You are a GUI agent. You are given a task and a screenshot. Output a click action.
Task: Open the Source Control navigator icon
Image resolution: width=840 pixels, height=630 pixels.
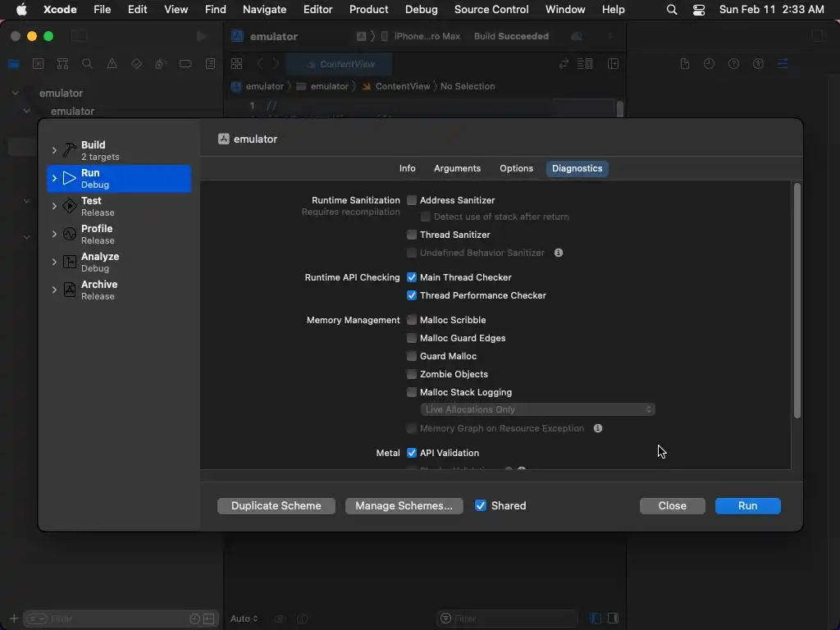(x=38, y=64)
